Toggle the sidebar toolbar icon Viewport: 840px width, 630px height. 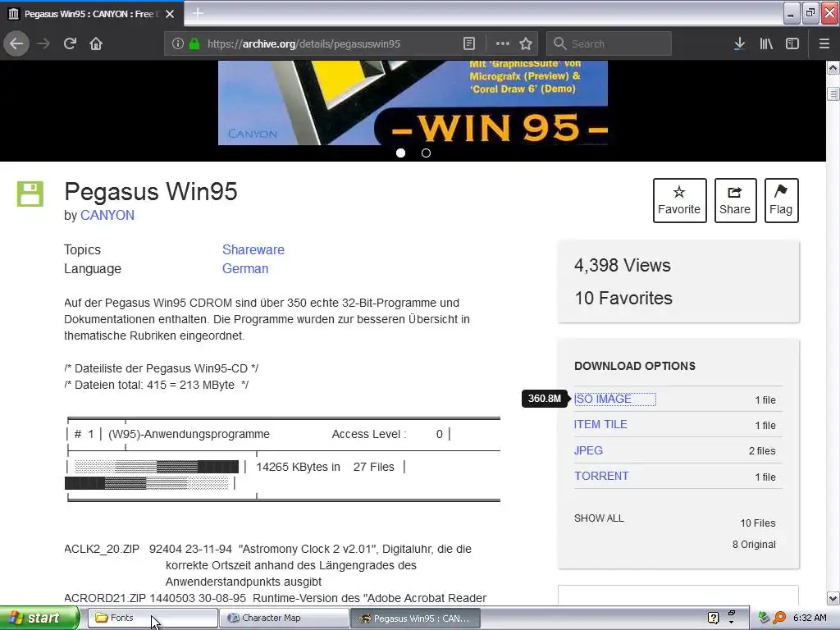click(792, 44)
